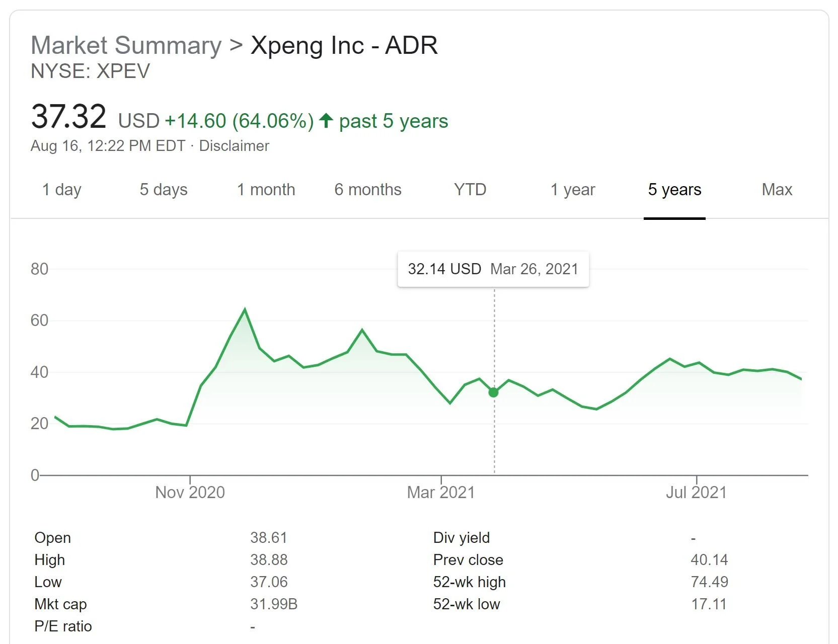Click the 52-wk low value 17.11

click(709, 604)
